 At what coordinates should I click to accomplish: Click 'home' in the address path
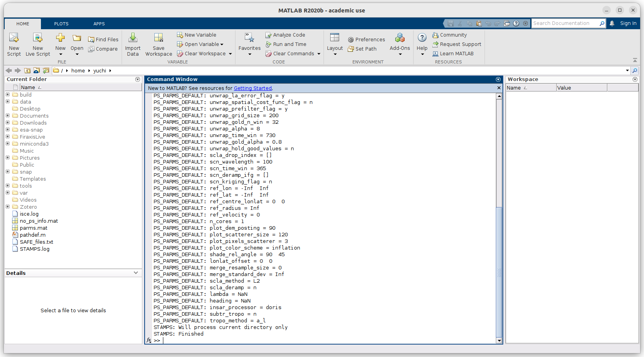pyautogui.click(x=78, y=71)
